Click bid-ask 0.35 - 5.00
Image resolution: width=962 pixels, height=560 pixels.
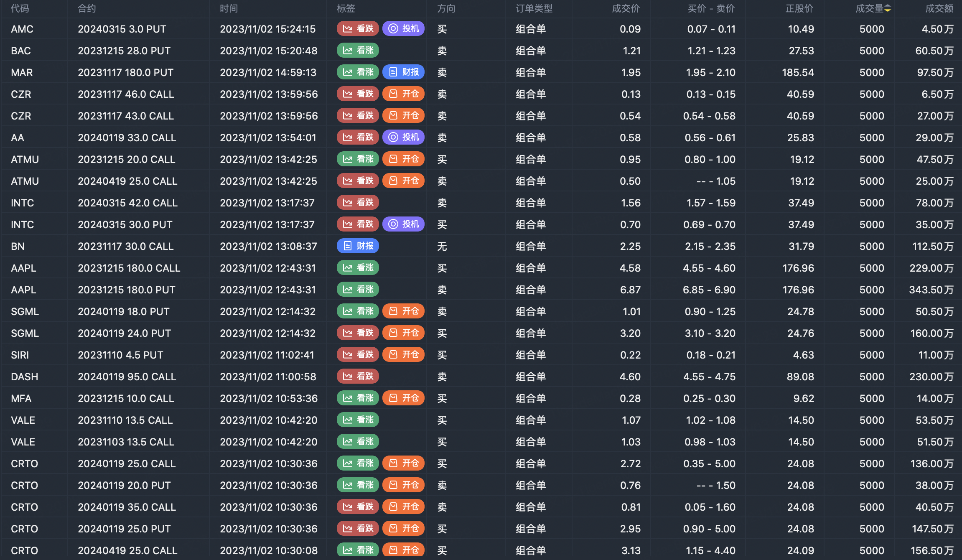click(x=709, y=463)
